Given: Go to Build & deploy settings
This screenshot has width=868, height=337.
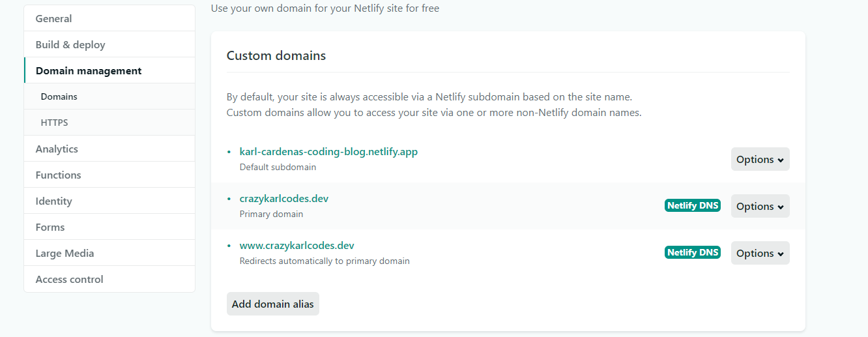Looking at the screenshot, I should pyautogui.click(x=70, y=44).
